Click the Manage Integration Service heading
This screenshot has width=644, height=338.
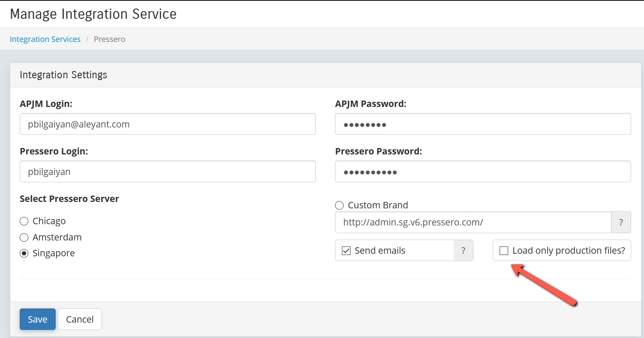pos(93,14)
